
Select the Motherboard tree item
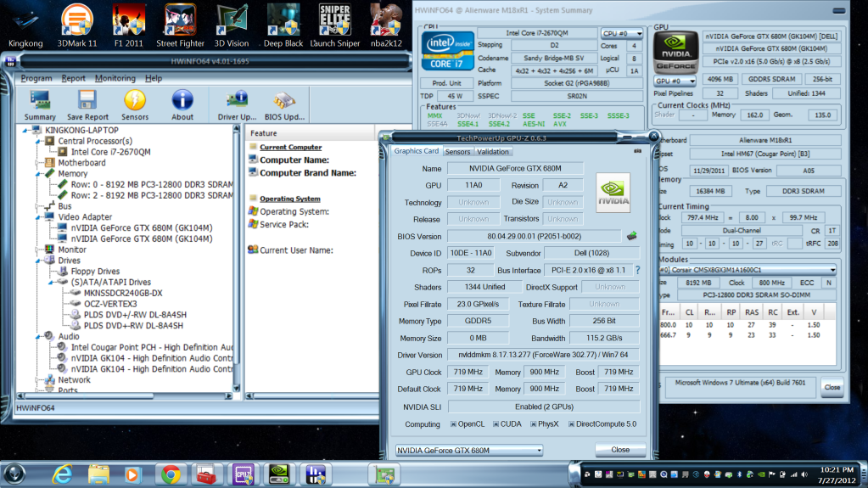tap(81, 163)
